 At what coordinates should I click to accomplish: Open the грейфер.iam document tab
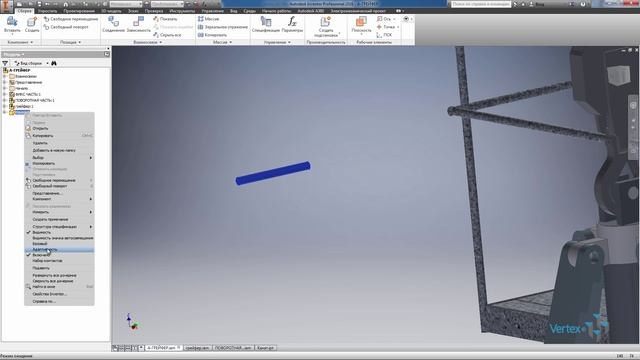pos(197,348)
